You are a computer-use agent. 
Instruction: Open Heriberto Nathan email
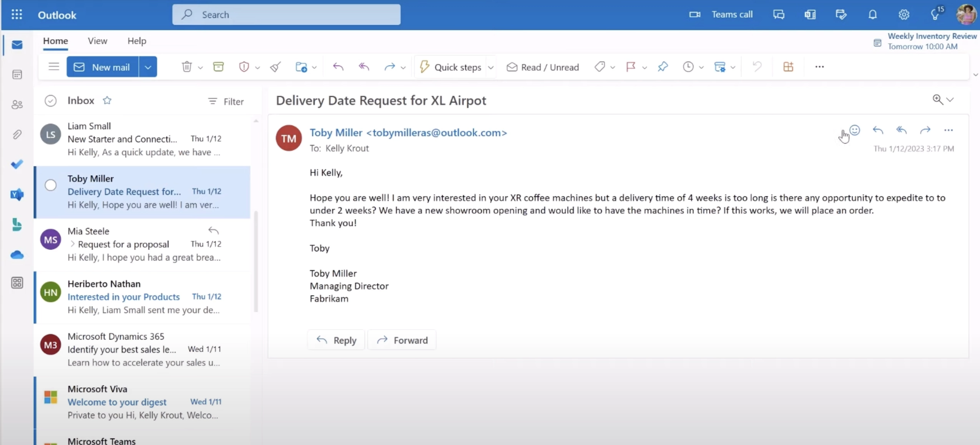(142, 297)
